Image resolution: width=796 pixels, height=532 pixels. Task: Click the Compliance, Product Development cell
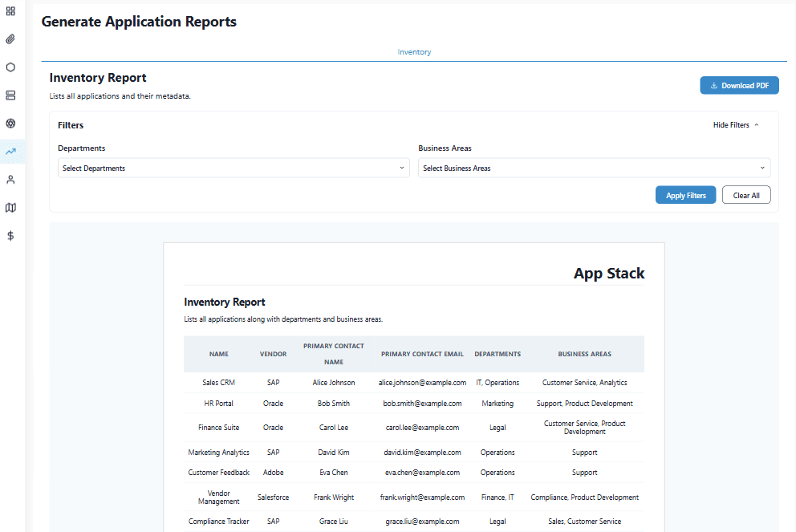(x=584, y=497)
